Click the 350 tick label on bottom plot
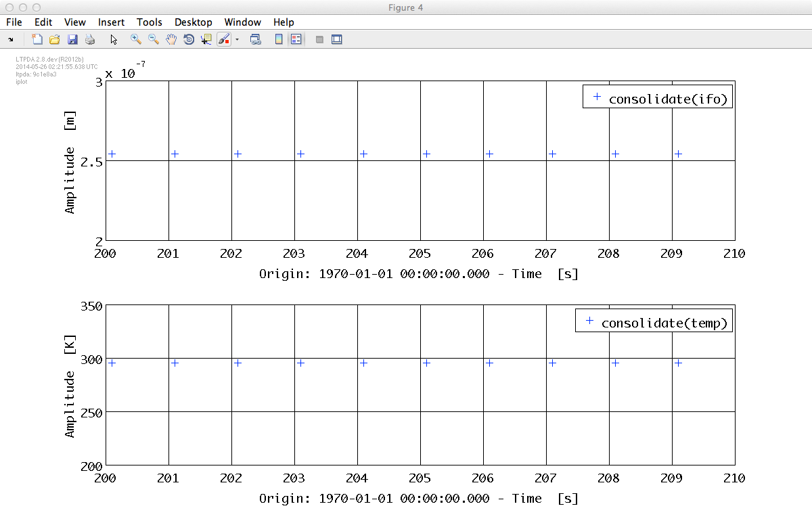Image resolution: width=812 pixels, height=523 pixels. click(91, 306)
